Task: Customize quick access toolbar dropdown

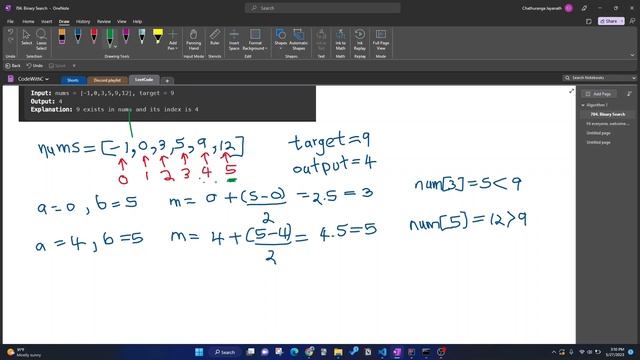Action: coord(74,65)
